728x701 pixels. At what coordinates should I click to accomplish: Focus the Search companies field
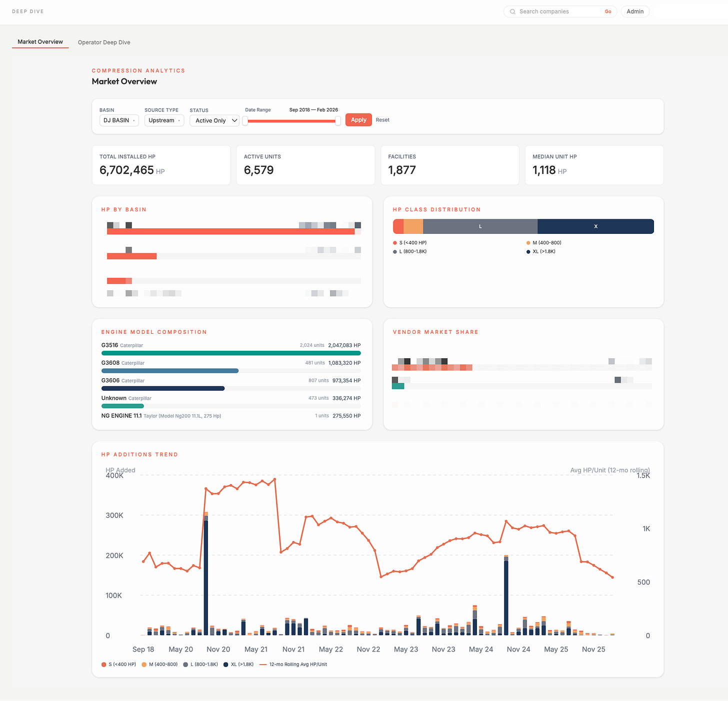[559, 11]
